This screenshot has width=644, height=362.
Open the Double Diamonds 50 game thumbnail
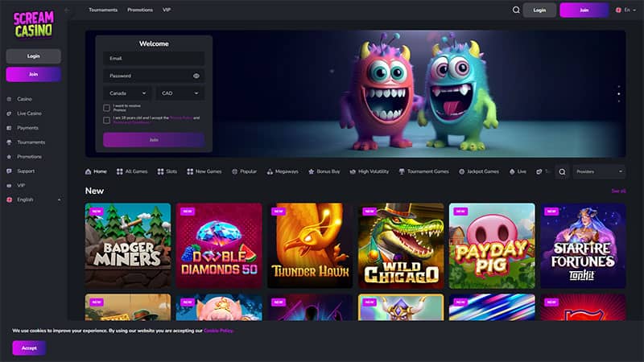coord(219,245)
